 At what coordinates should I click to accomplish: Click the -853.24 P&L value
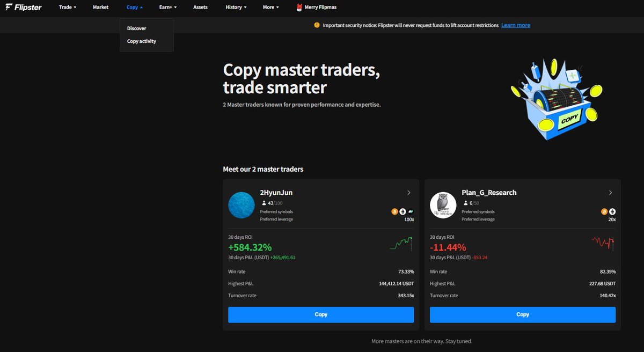click(x=480, y=258)
